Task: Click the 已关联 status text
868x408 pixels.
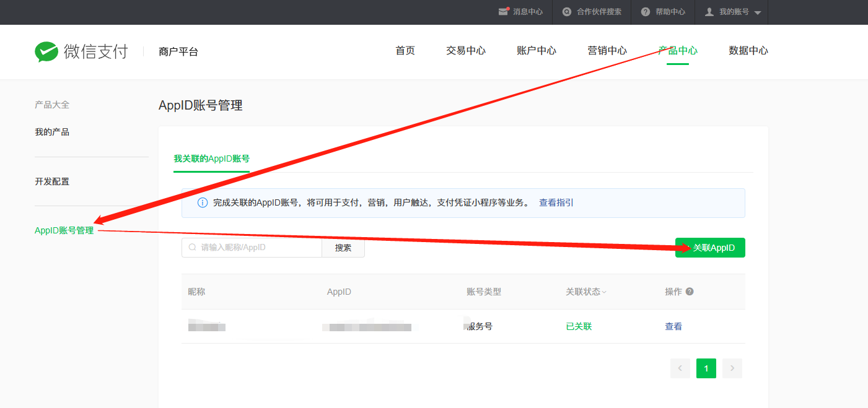Action: click(579, 326)
